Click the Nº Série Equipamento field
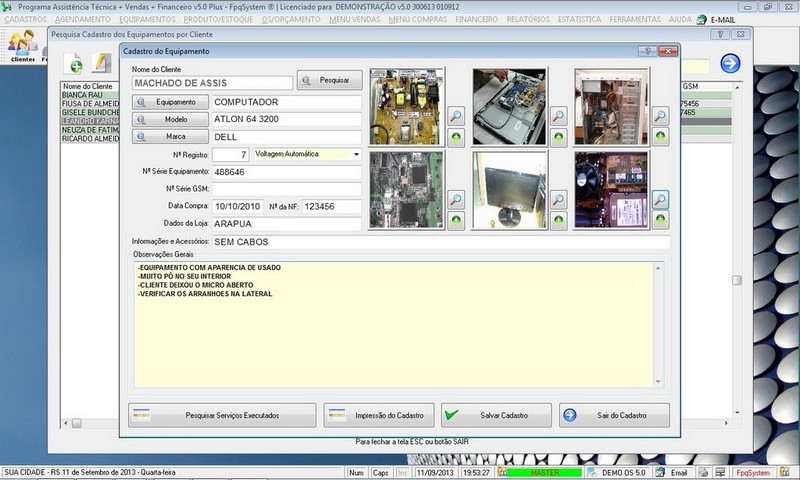800x480 pixels. coord(287,172)
